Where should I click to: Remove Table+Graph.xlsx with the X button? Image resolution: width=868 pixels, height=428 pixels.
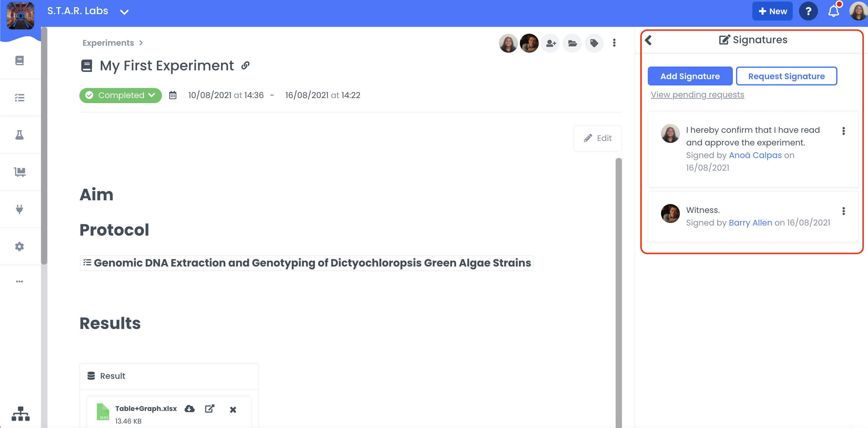point(233,410)
